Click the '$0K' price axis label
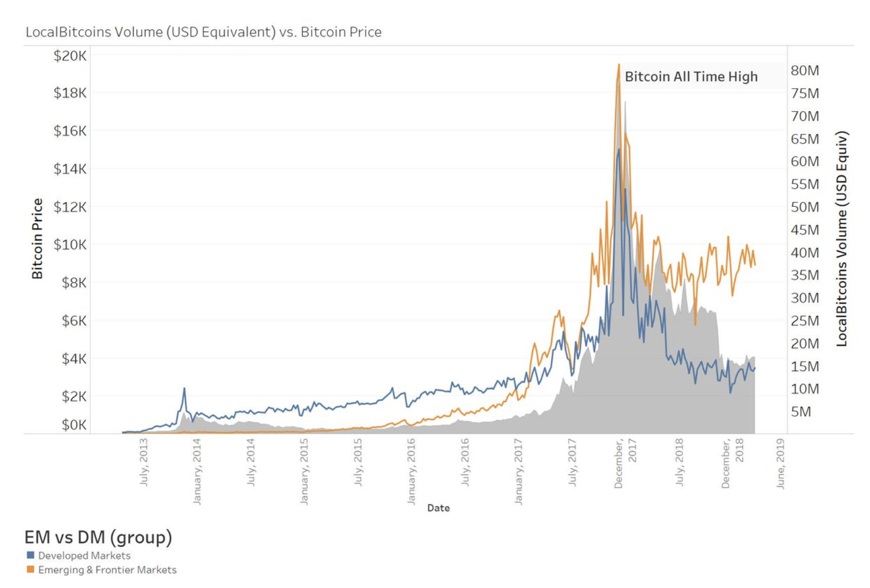 pos(74,424)
